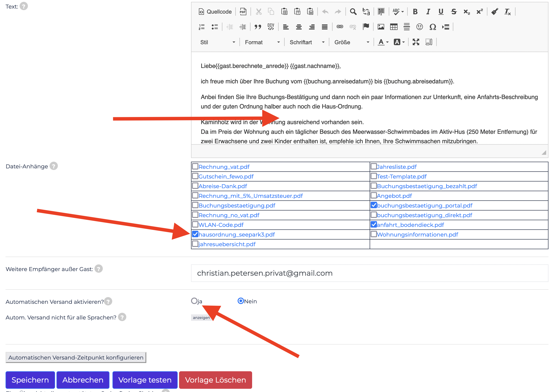Open the Stil dropdown
The image size is (554, 392).
coord(218,42)
